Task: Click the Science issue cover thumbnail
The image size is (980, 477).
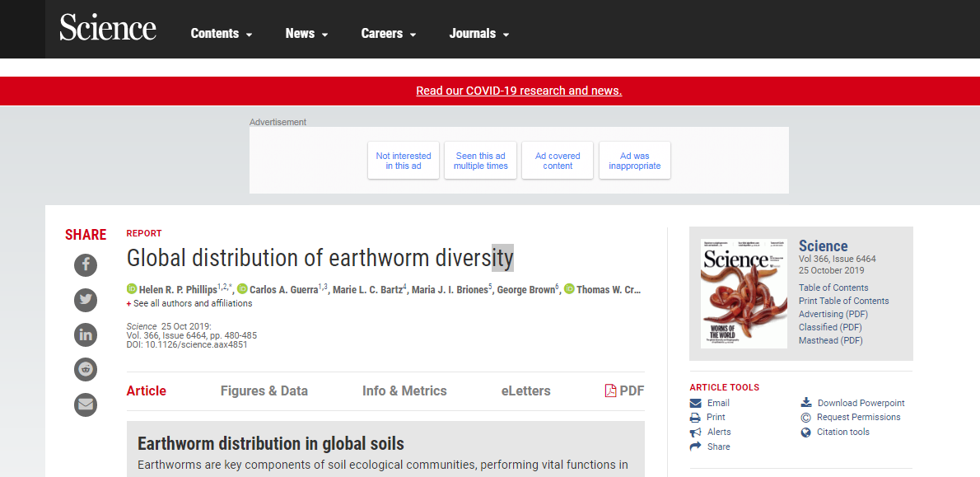Action: [x=744, y=293]
